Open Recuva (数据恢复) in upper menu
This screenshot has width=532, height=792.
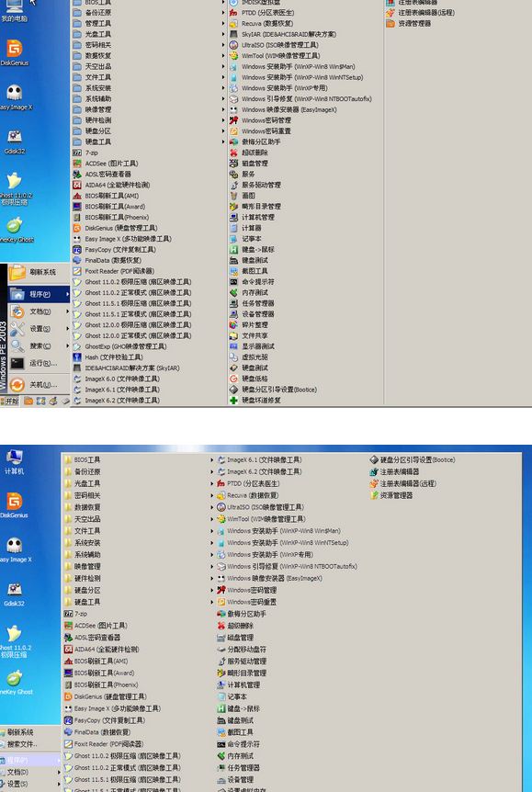[261, 23]
